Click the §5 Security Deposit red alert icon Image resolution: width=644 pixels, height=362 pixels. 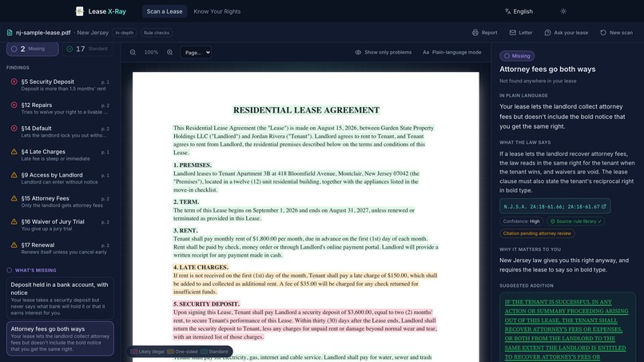point(14,82)
